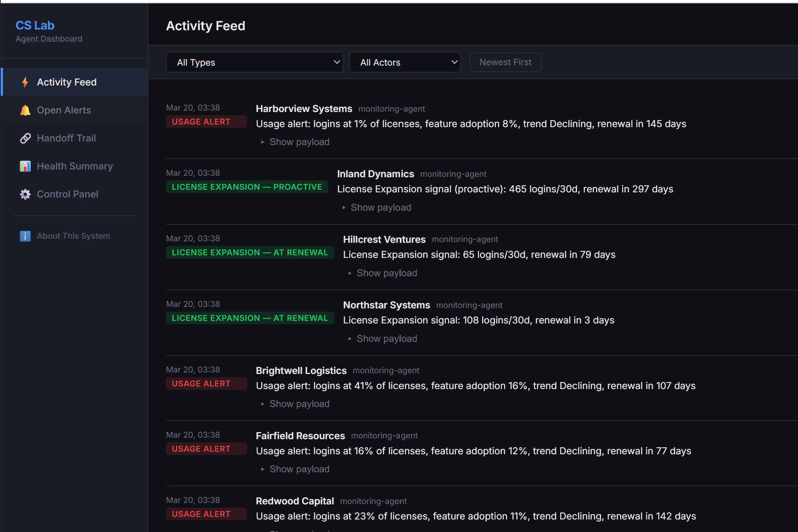Click the LICENSE EXPANSION — PROACTIVE badge
798x532 pixels.
[247, 187]
